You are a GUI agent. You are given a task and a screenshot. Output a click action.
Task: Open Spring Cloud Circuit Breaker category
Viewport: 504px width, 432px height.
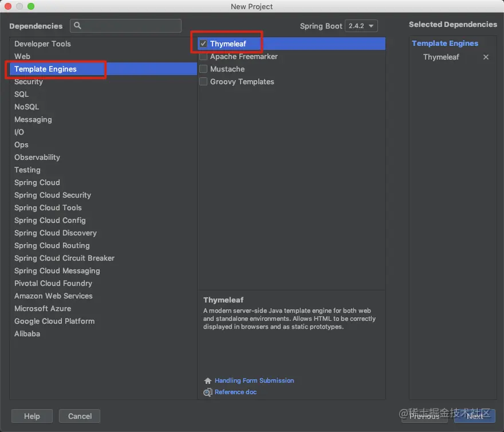point(103,258)
